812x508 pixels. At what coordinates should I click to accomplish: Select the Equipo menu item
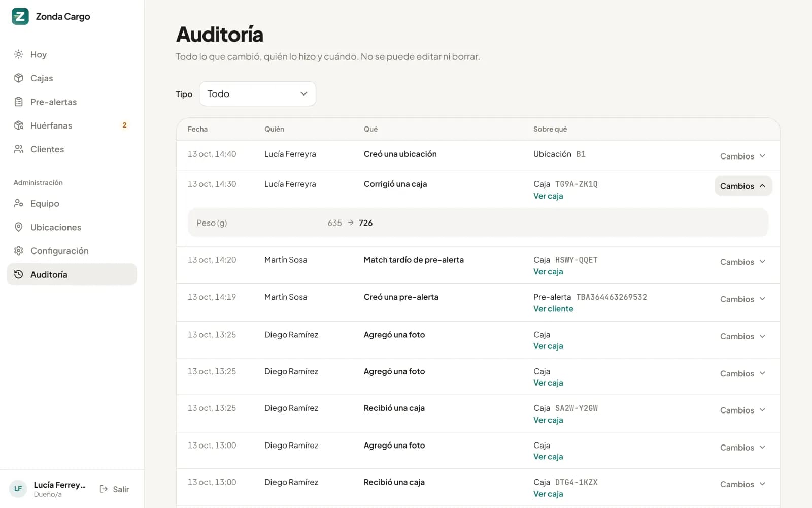[72, 203]
